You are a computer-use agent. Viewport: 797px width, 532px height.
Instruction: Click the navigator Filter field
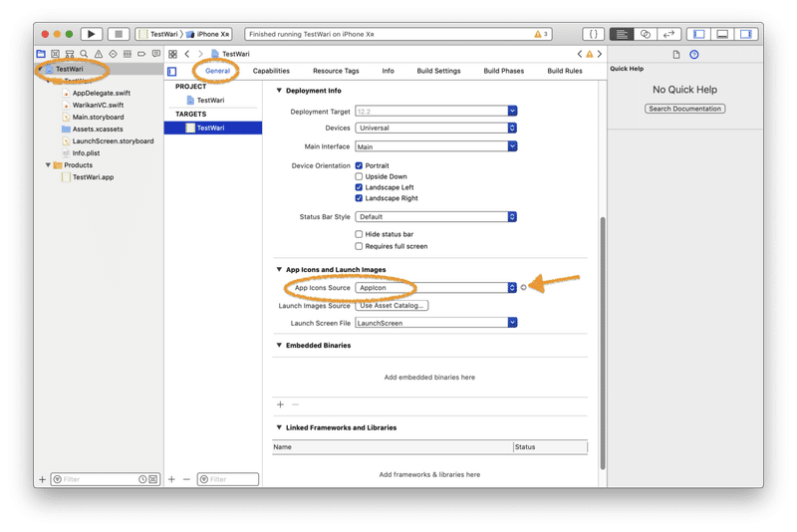point(106,479)
